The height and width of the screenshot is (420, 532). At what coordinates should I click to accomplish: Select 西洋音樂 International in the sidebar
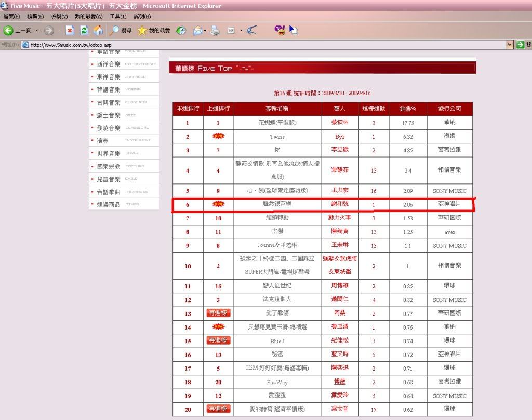pyautogui.click(x=108, y=64)
